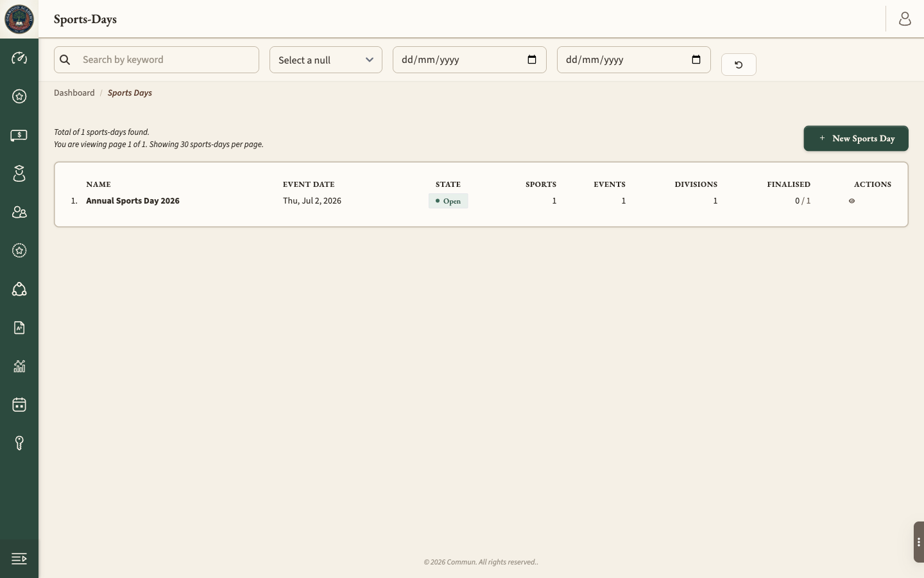Click the Search by keyword field
Screen dimensions: 924x578
coord(157,60)
